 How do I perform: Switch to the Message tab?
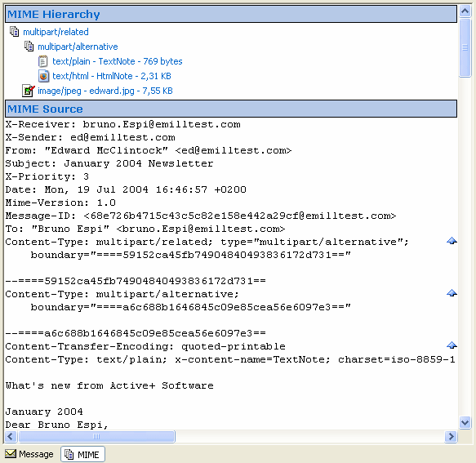click(x=29, y=454)
